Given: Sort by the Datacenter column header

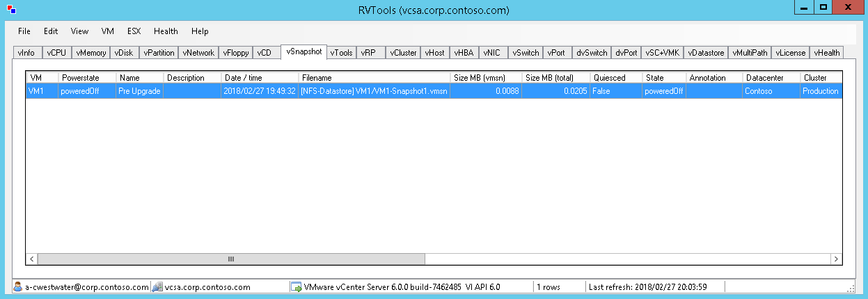Looking at the screenshot, I should coord(771,78).
